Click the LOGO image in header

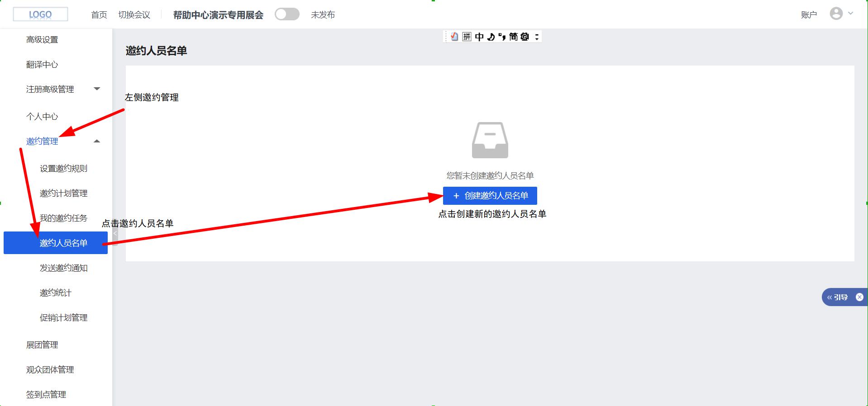coord(40,14)
